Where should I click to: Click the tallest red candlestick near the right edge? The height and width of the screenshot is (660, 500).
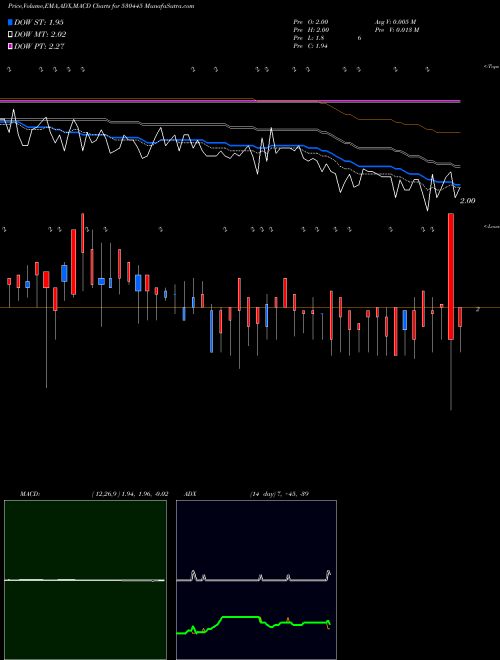[451, 276]
